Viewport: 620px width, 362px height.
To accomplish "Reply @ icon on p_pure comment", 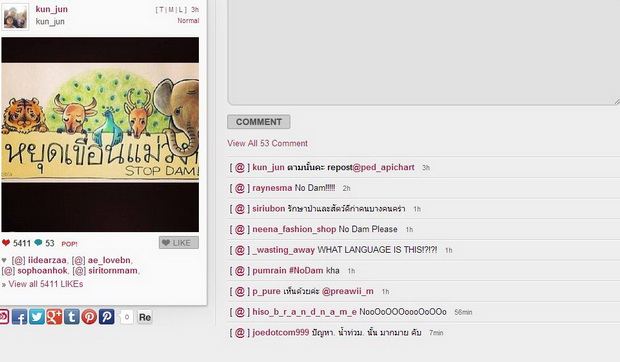I will 240,291.
